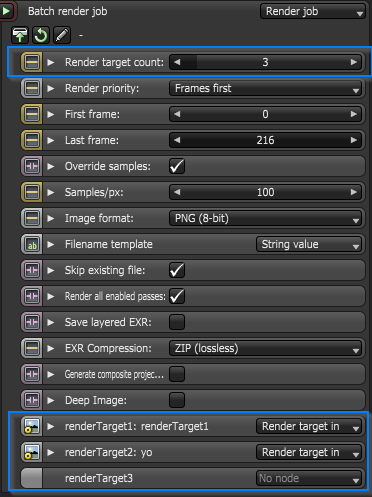Viewport: 372px width, 497px height.
Task: Click the ab string icon for Filename template
Action: pos(32,244)
